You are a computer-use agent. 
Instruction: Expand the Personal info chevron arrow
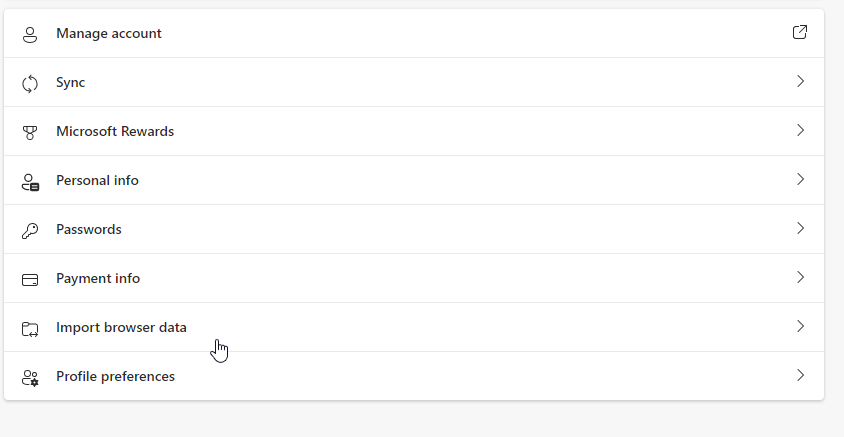pyautogui.click(x=800, y=179)
